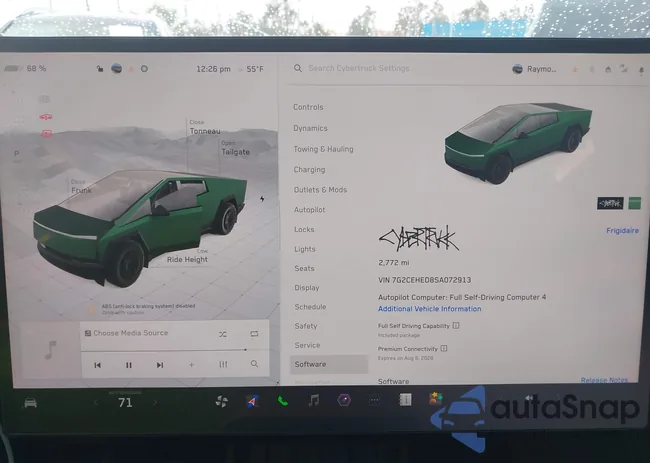650x463 pixels.
Task: Open the media equalizer settings icon
Action: point(223,365)
